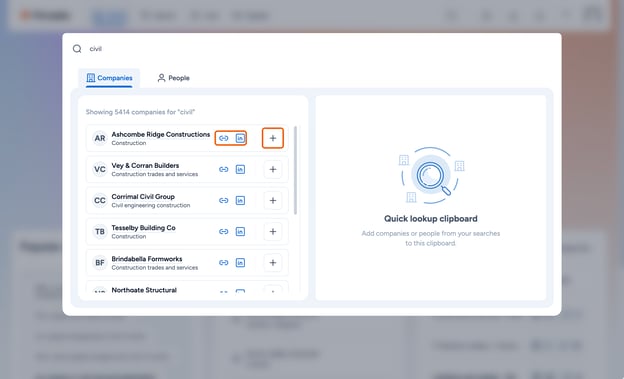This screenshot has width=624, height=379.
Task: Add Tesselby Building Co to clipboard
Action: [x=273, y=231]
